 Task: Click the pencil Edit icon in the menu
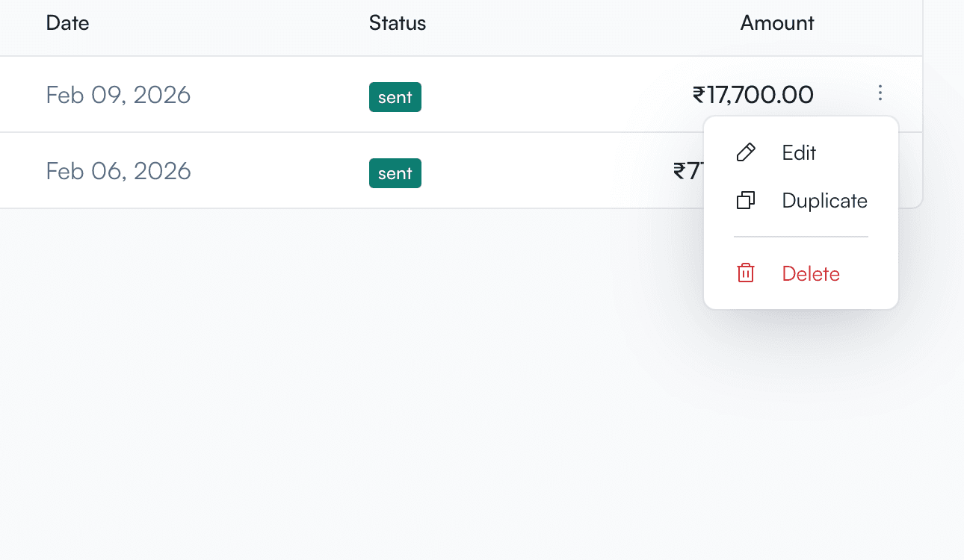[745, 152]
